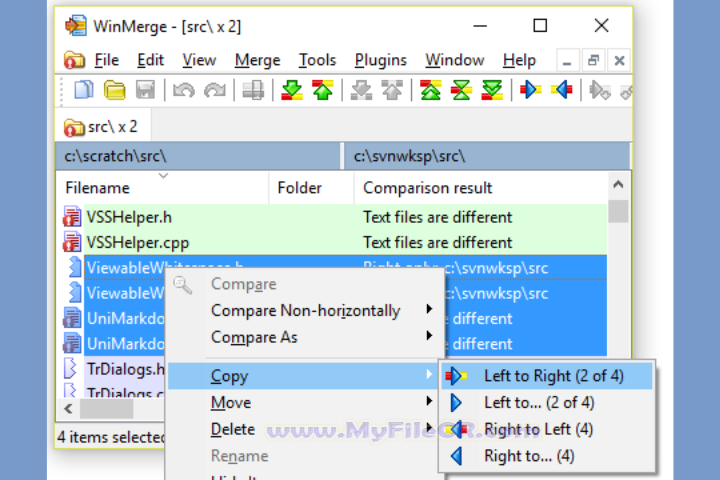
Task: Open the Tools menu
Action: click(x=317, y=60)
